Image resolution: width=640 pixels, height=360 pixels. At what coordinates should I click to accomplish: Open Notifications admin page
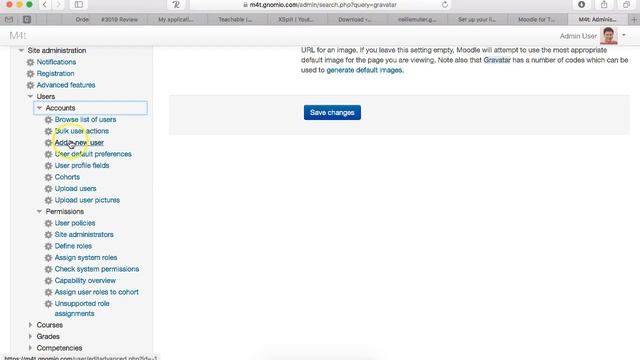tap(56, 62)
